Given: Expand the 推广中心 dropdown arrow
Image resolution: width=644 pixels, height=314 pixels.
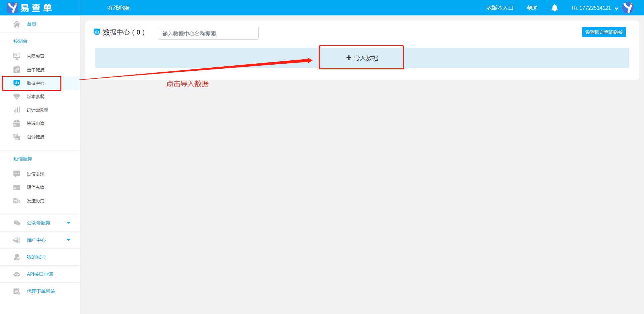Looking at the screenshot, I should click(x=68, y=240).
